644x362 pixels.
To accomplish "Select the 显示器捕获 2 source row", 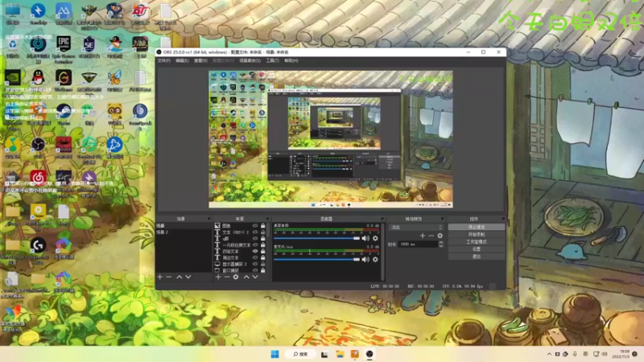I will point(241,264).
